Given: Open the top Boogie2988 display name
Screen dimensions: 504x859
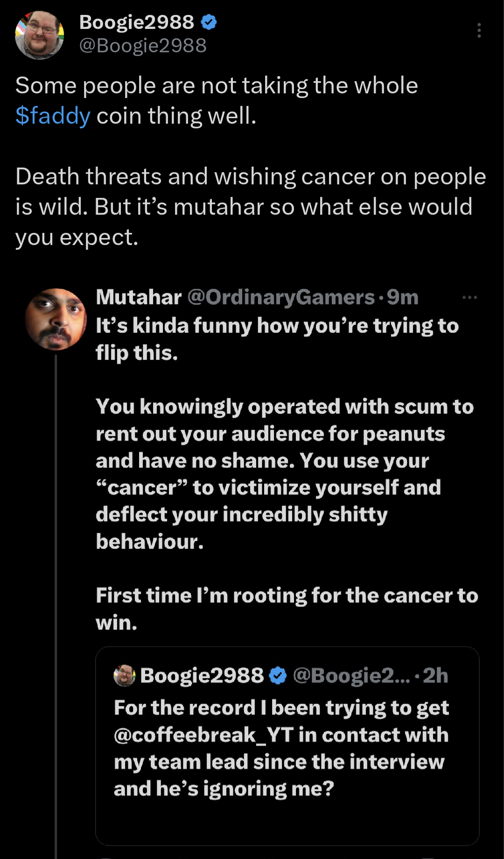Looking at the screenshot, I should pos(136,22).
